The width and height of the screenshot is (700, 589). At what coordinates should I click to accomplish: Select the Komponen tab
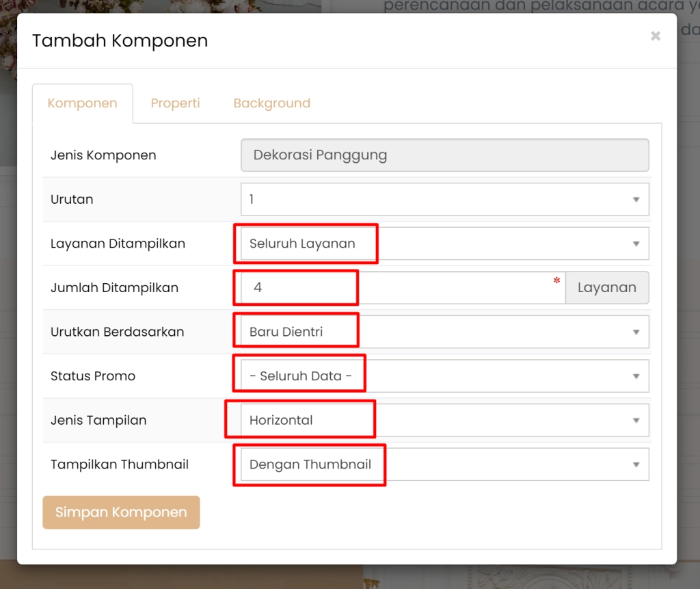tap(82, 103)
